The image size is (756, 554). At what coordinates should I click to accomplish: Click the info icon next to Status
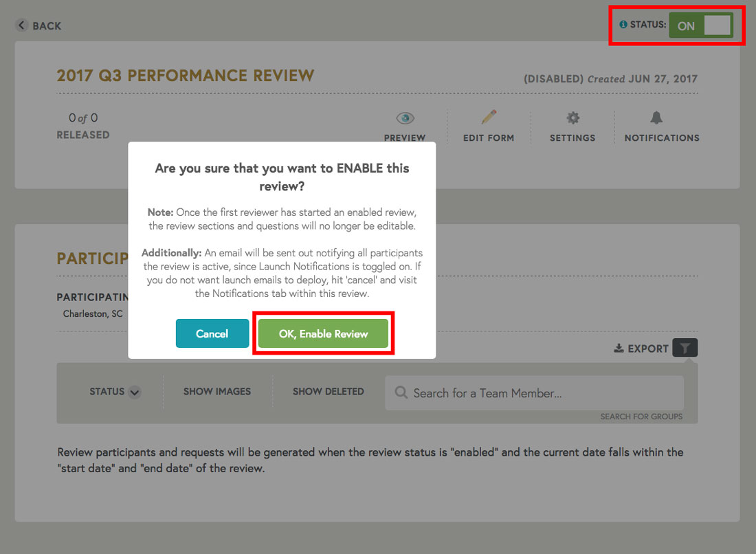point(623,24)
